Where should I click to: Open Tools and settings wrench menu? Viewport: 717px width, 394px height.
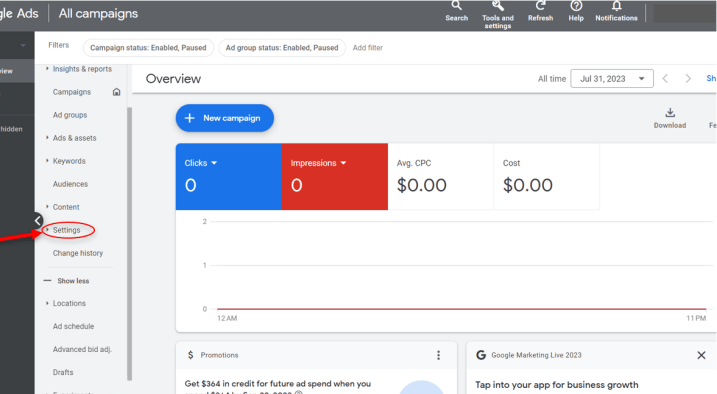pyautogui.click(x=498, y=15)
